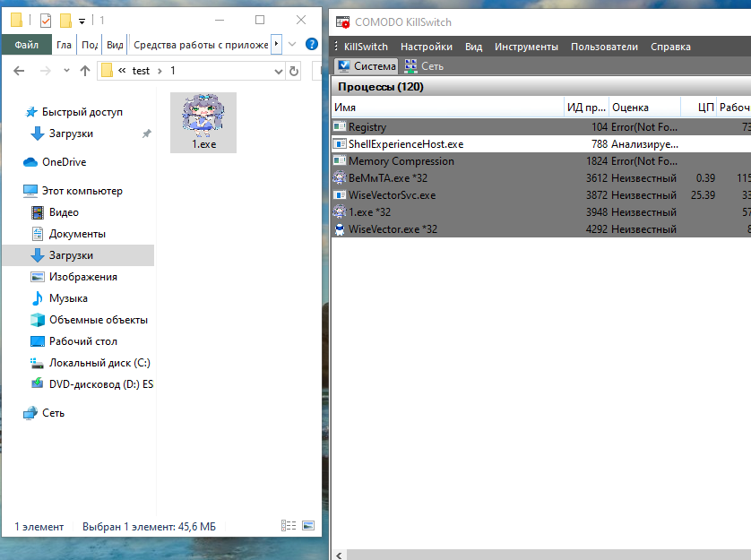This screenshot has height=560, width=751.
Task: Click the quick access toolbar properties icon
Action: pyautogui.click(x=46, y=20)
